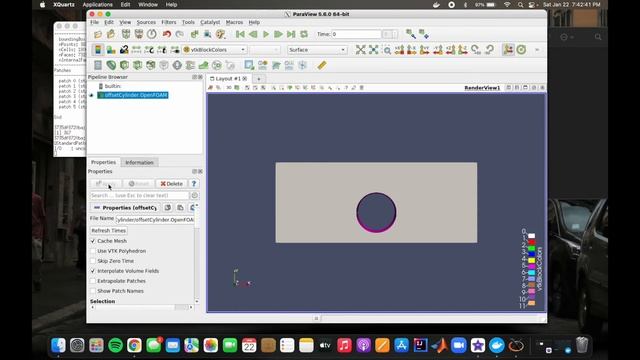Open the disabled component dropdown beside vtkBlockColors
Screen dimensions: 640x360
click(x=264, y=50)
